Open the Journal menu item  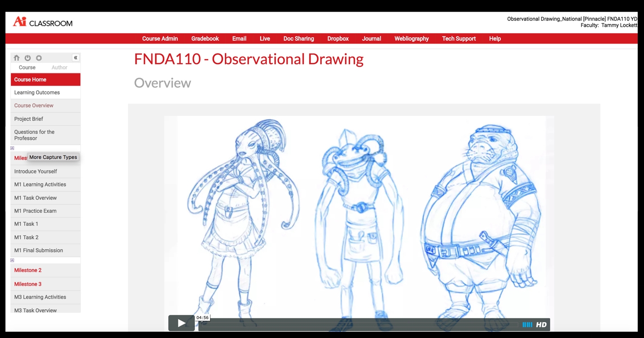coord(372,39)
